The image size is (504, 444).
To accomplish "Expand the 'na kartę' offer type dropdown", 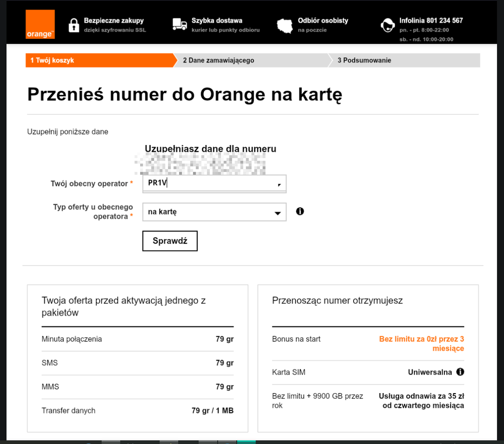I will tap(277, 213).
